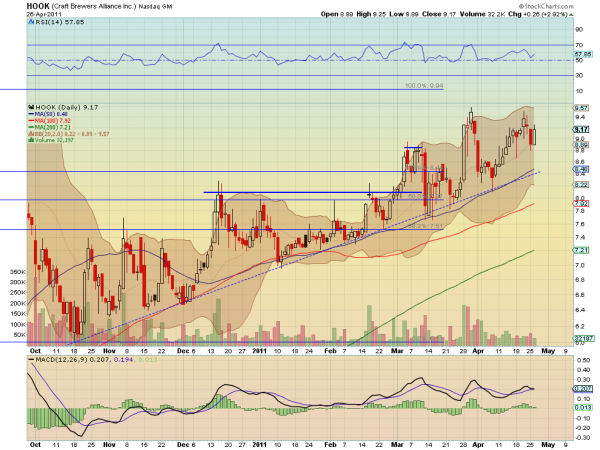Click the green up-arrow change indicator
600x450 pixels.
(x=571, y=15)
